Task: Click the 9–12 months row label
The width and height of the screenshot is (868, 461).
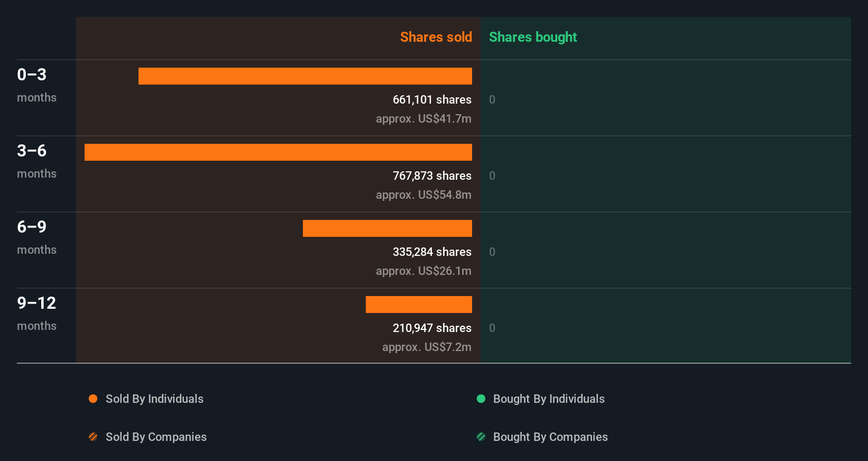Action: [x=36, y=314]
